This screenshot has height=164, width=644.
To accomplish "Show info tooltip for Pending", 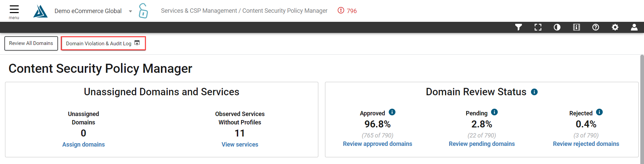I will 494,112.
